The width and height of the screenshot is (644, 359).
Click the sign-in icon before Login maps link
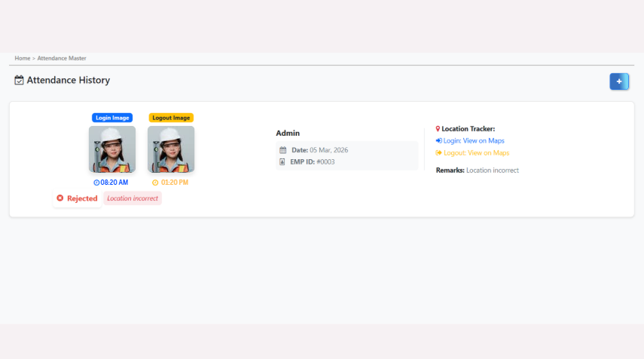[x=438, y=140]
